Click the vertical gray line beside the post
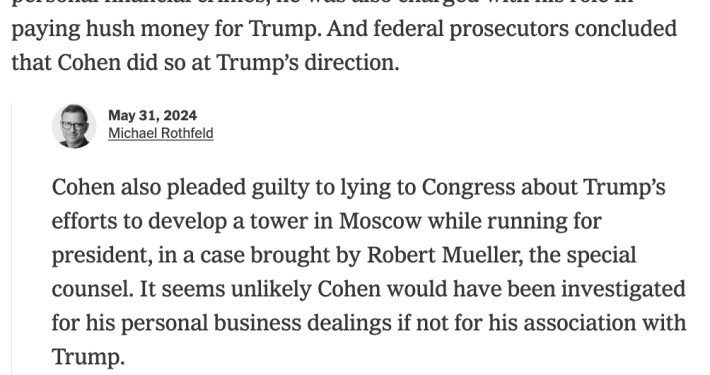 tap(12, 239)
